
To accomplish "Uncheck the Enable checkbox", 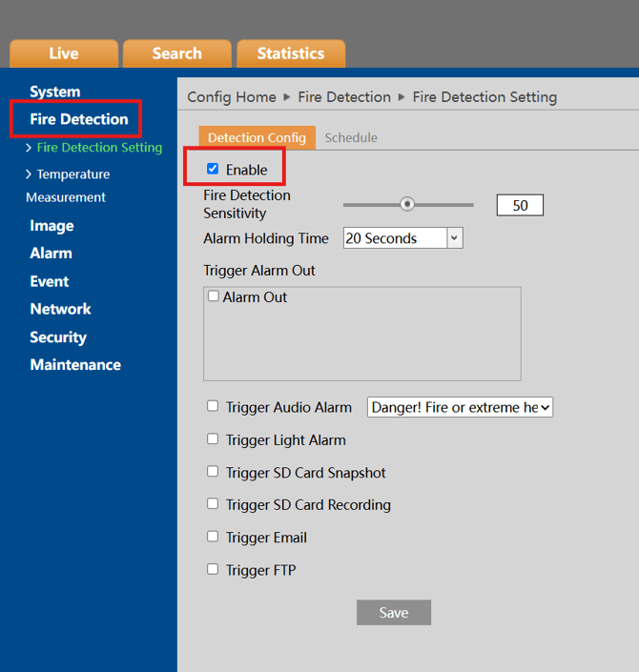I will coord(213,170).
